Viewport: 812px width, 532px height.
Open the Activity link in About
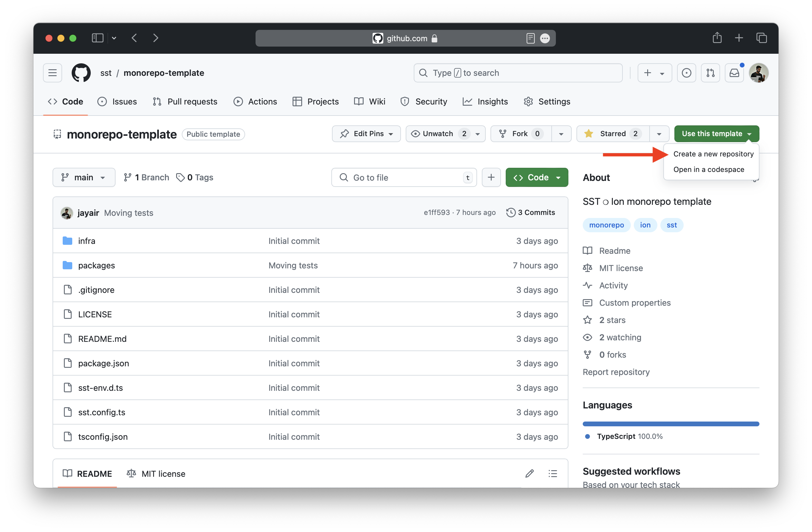[613, 285]
